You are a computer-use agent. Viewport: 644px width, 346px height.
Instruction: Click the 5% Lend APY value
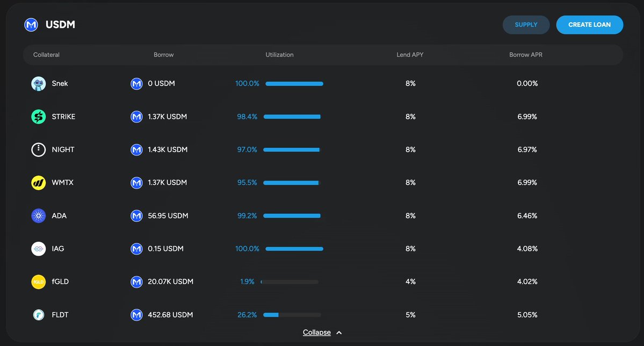point(410,315)
